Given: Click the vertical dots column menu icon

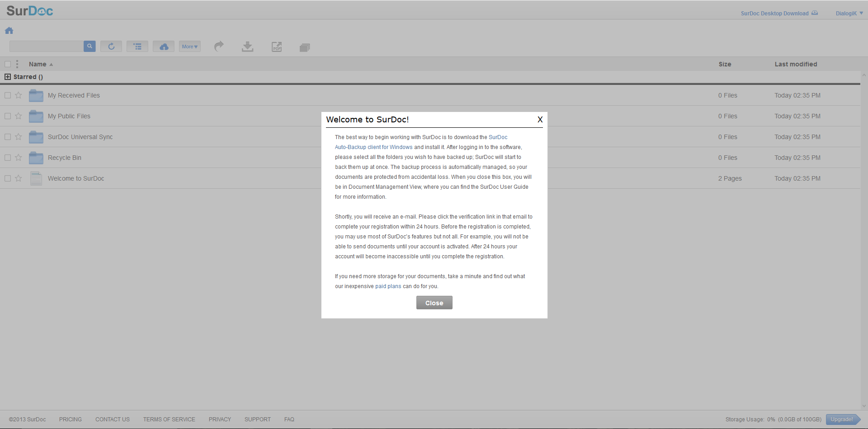Looking at the screenshot, I should [17, 64].
